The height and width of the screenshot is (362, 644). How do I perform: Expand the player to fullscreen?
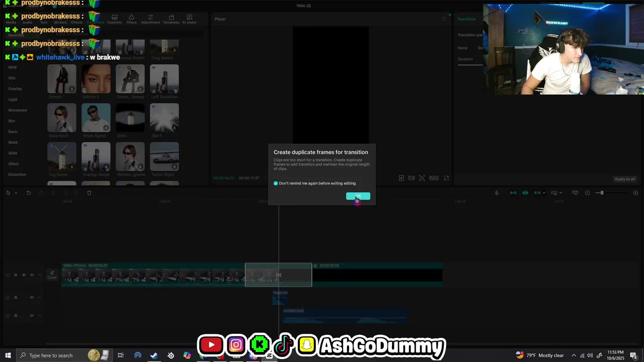[446, 178]
